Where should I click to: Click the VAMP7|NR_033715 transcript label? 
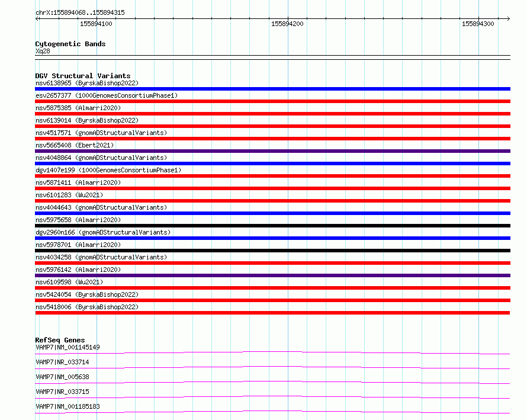[62, 392]
